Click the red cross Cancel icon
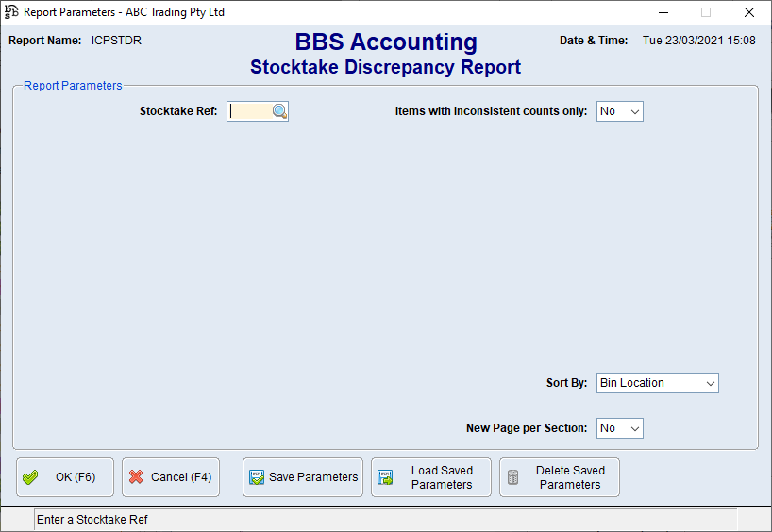Viewport: 772px width, 532px height. click(x=136, y=477)
